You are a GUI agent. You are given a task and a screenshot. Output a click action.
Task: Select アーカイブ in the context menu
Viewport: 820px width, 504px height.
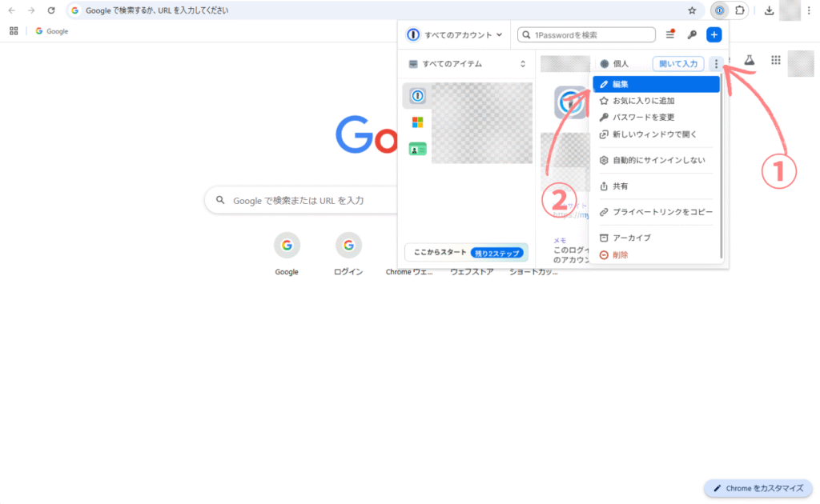(x=657, y=238)
